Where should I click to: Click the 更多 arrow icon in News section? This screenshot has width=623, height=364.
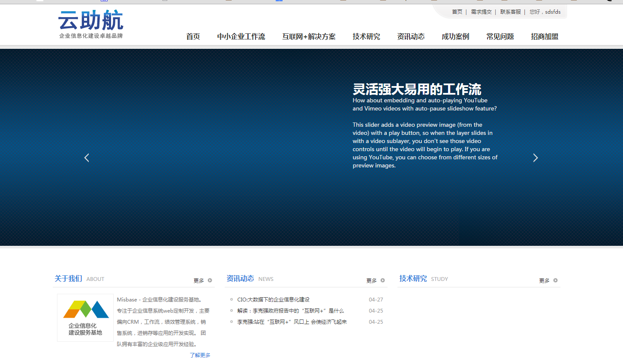click(383, 280)
